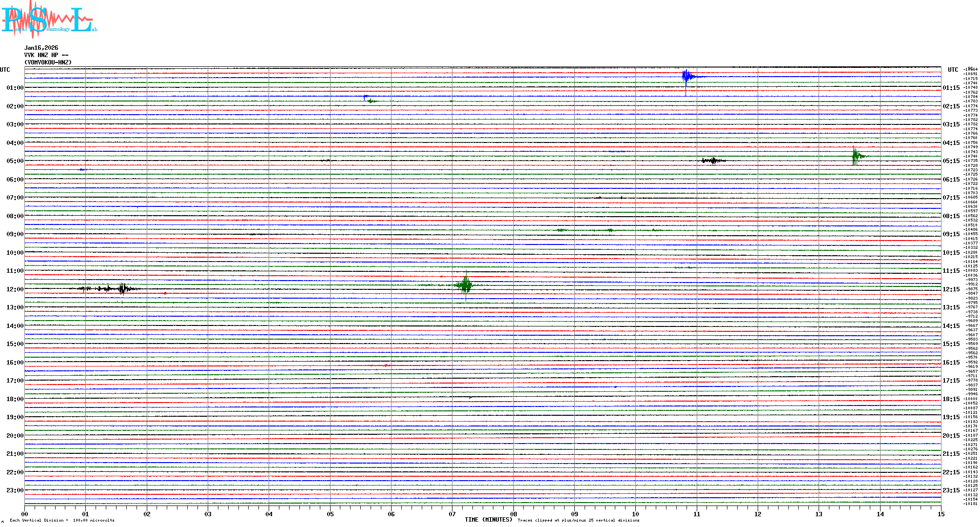The width and height of the screenshot is (980, 527).
Task: Click the TIME (MINUTES) axis title
Action: (x=488, y=520)
